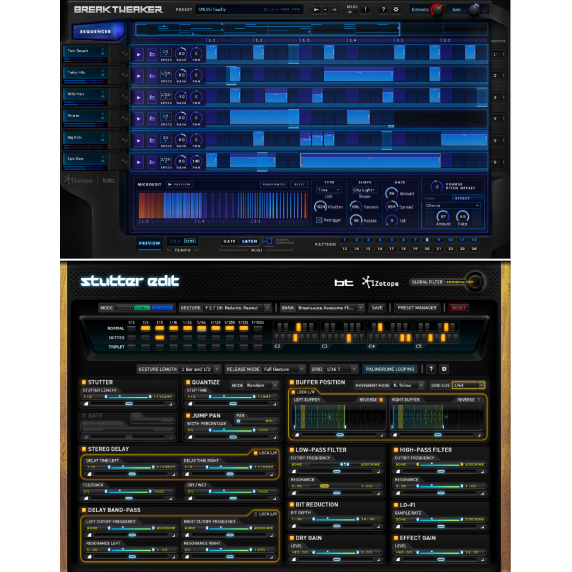Disable the Stereo Delay module
This screenshot has width=572, height=572.
(84, 449)
